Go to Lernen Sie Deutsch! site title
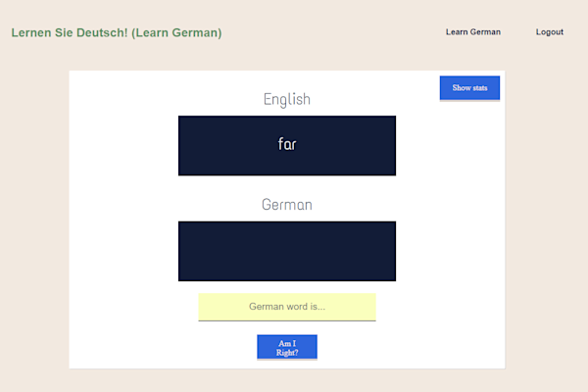Screen dimensions: 588x392 point(117,32)
